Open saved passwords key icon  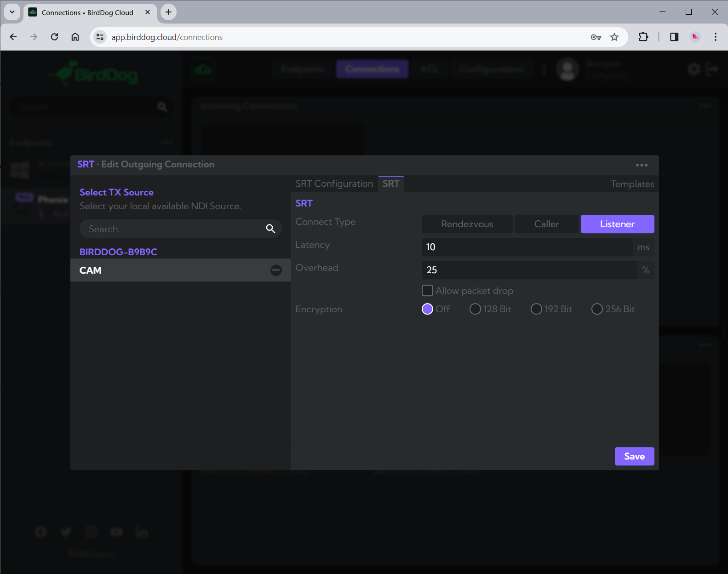(596, 37)
